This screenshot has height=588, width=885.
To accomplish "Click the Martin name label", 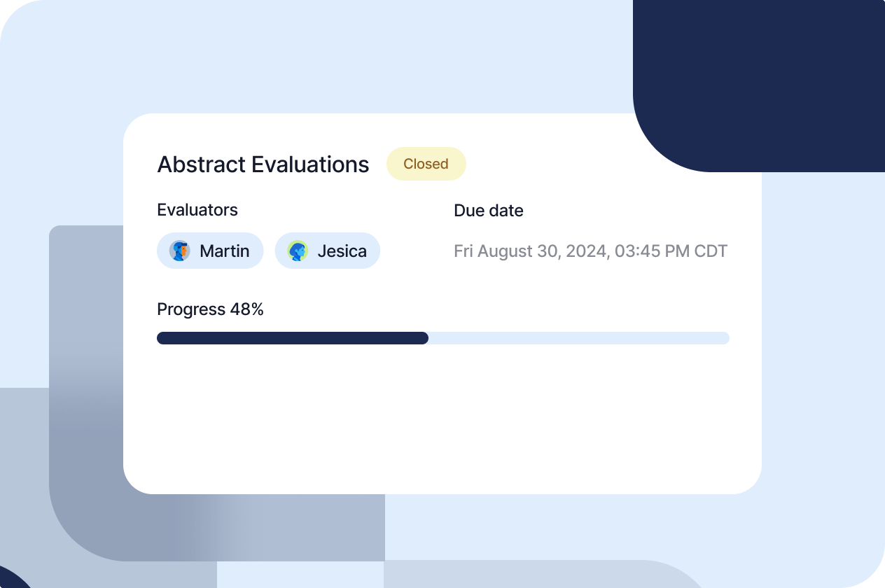I will coord(225,251).
